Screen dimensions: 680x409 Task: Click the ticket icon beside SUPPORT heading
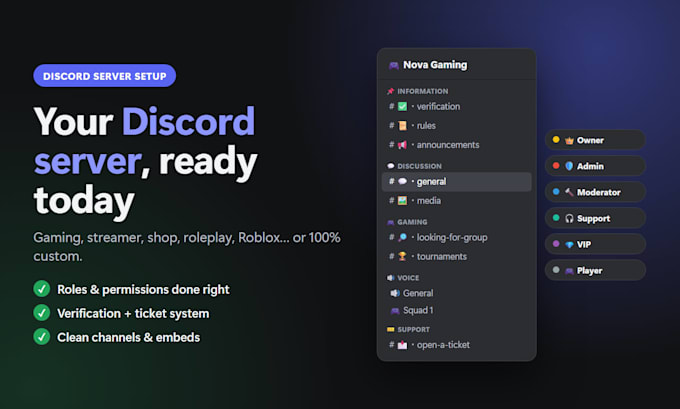pyautogui.click(x=390, y=330)
